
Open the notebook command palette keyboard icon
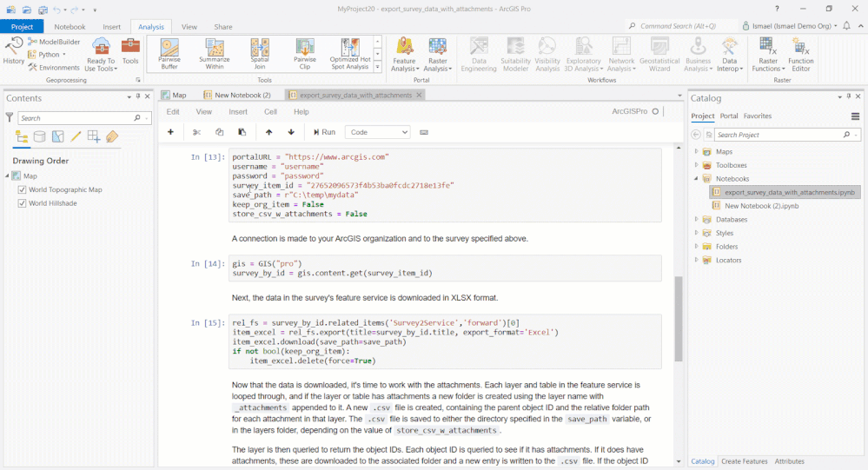click(424, 132)
